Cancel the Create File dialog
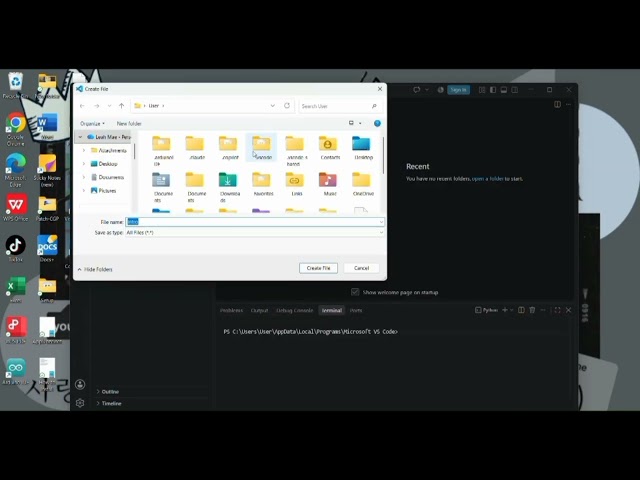Viewport: 640px width, 480px height. coord(361,268)
